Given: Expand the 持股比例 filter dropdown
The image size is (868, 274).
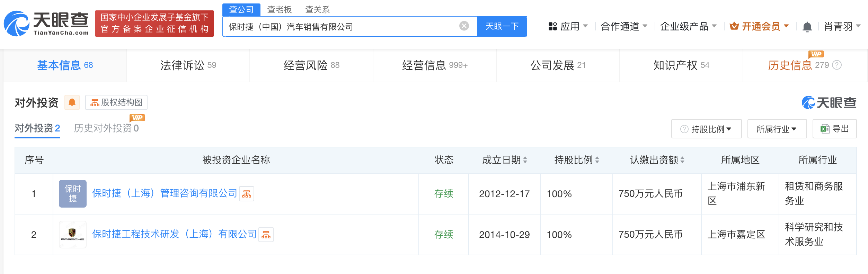Looking at the screenshot, I should (x=706, y=129).
